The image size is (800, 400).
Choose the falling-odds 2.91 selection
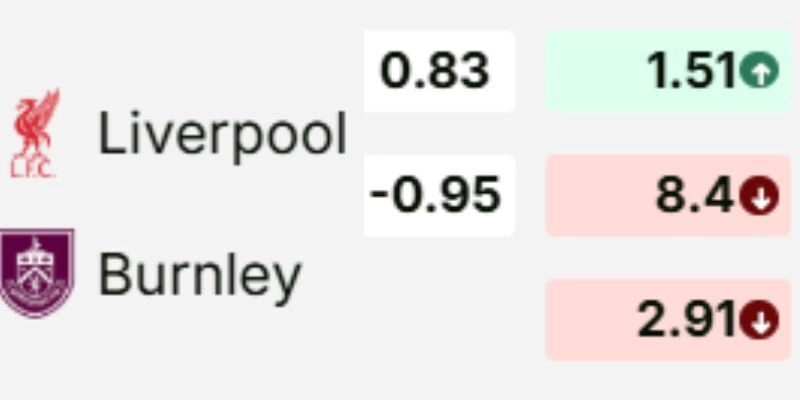[668, 320]
